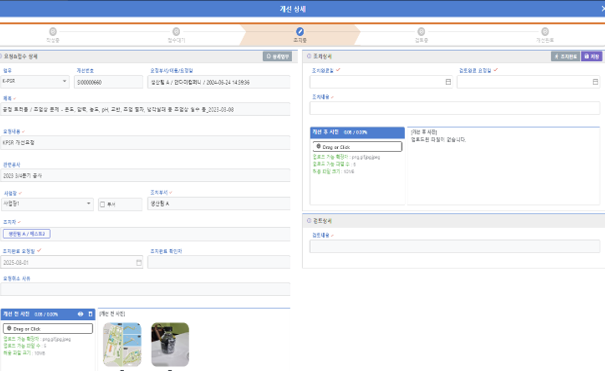605x371 pixels.
Task: Click gray button in 요청&접수 상세 header
Action: (277, 56)
